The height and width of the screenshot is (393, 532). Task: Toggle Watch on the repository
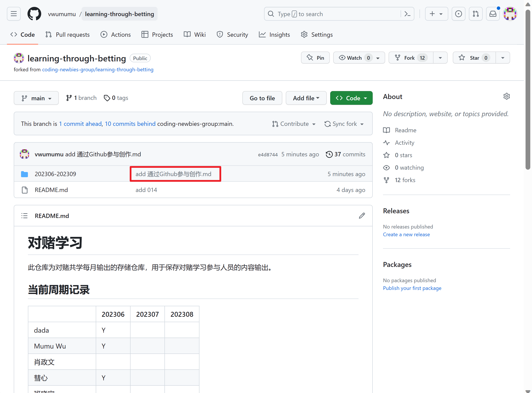point(354,58)
